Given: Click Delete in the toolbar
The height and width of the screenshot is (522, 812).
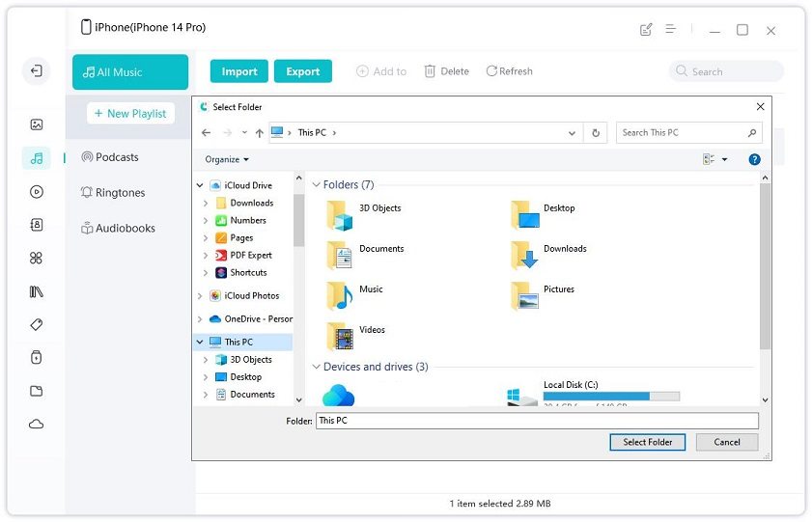Looking at the screenshot, I should click(x=447, y=71).
